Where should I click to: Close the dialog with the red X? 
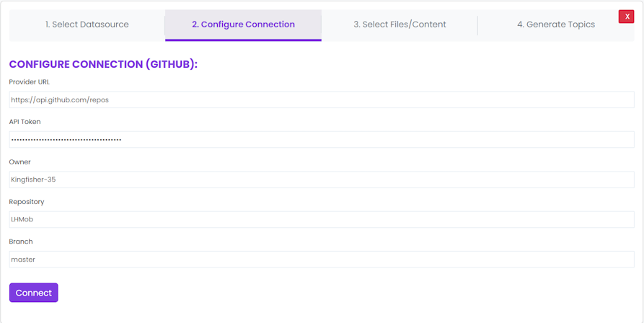626,17
